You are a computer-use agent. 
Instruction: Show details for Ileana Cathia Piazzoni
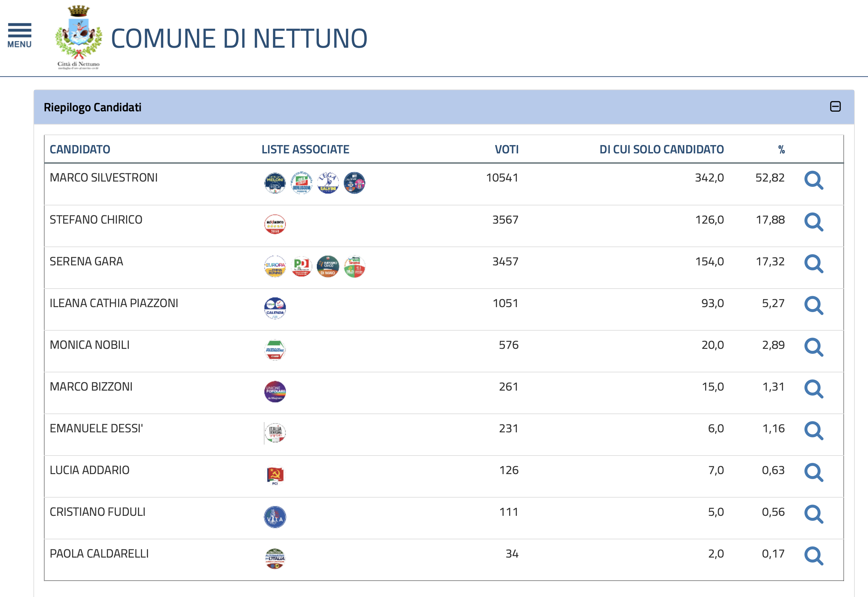click(813, 305)
